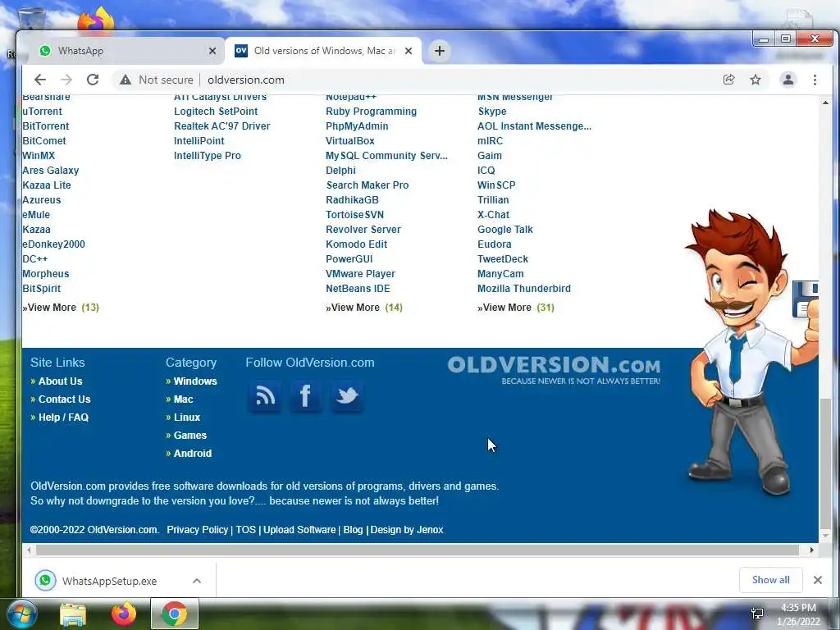Click the horizontal scrollbar thumb
Screen dimensions: 840x630
pos(418,550)
